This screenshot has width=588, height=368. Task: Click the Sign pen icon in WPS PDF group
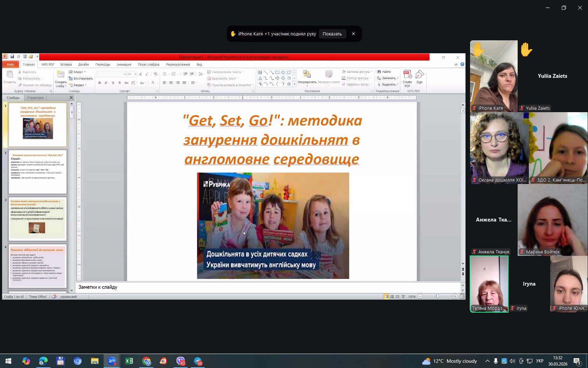(420, 75)
